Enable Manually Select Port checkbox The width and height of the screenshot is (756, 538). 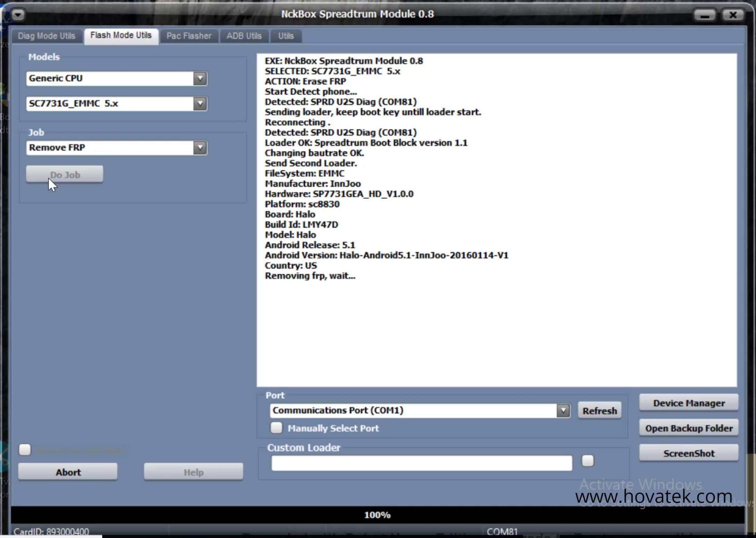click(276, 428)
